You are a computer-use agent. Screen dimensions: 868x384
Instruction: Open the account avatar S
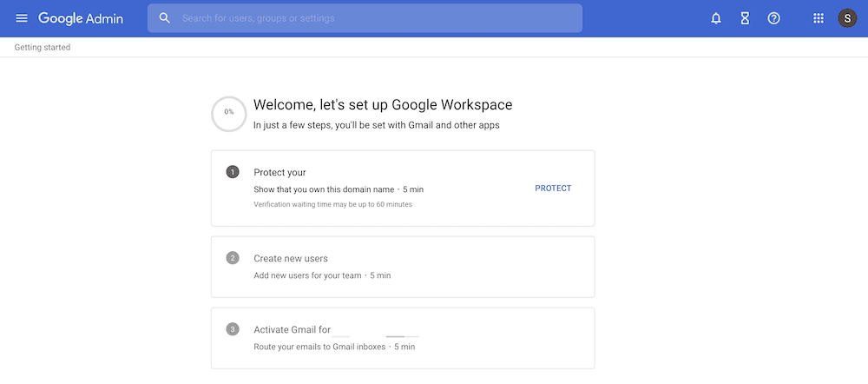pyautogui.click(x=847, y=18)
